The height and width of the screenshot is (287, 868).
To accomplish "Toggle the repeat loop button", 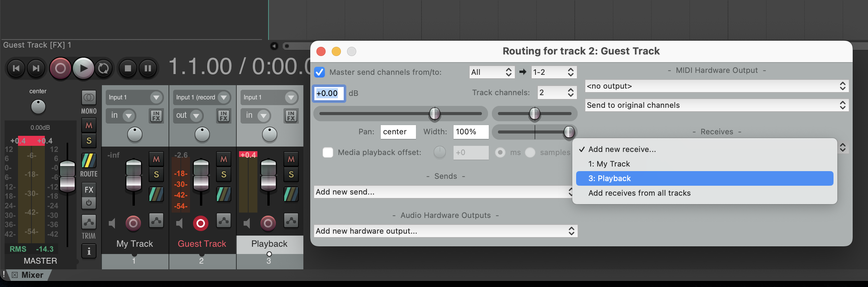I will 103,68.
